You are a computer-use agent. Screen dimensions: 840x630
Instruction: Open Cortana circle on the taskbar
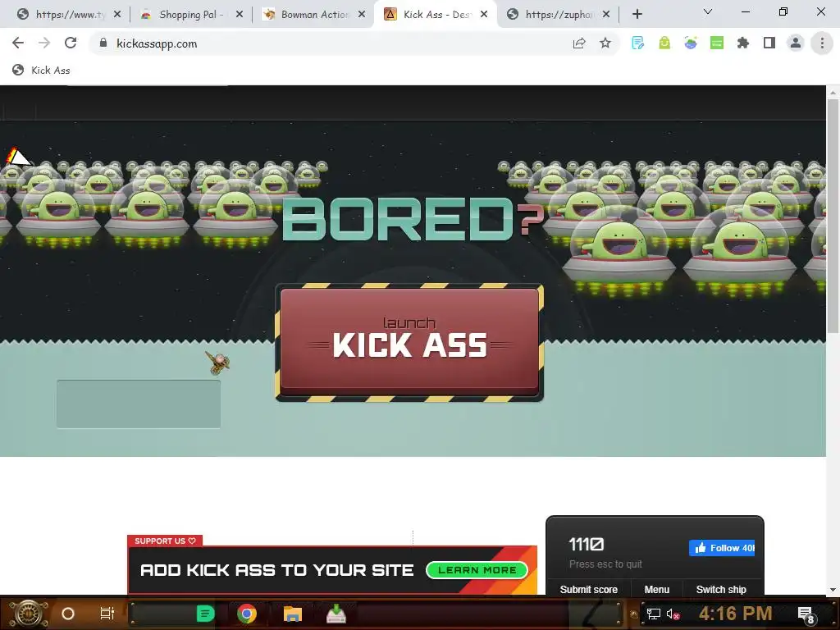click(x=67, y=614)
